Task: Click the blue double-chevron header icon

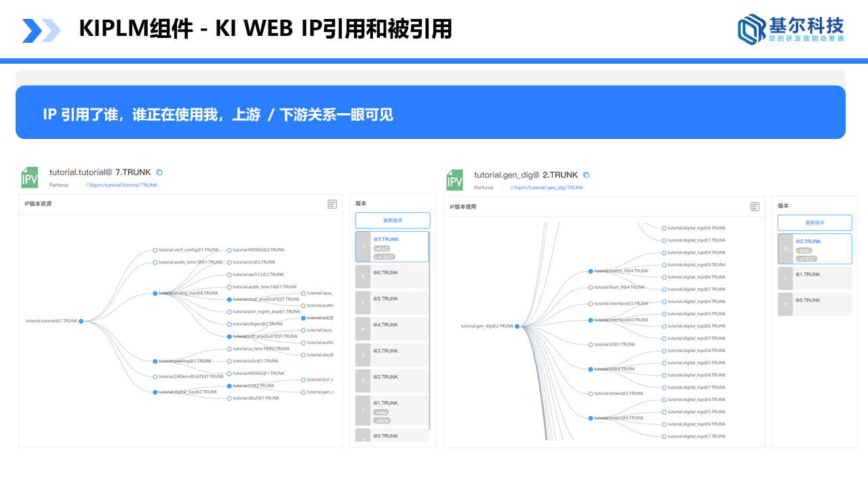Action: click(42, 29)
